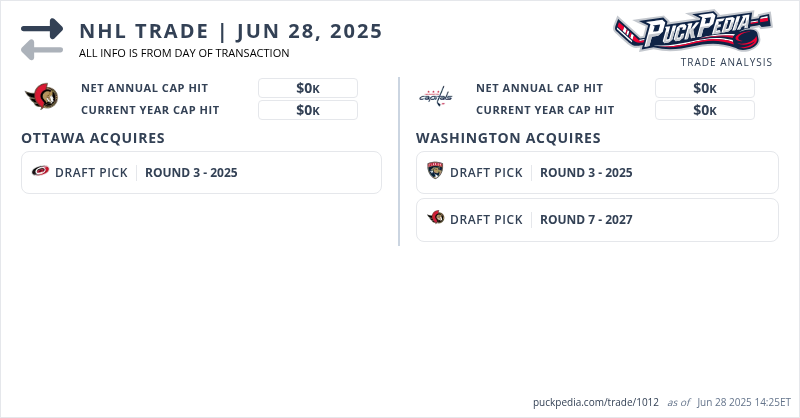
Task: Click Florida Panthers logo on draft pick
Action: pos(435,172)
